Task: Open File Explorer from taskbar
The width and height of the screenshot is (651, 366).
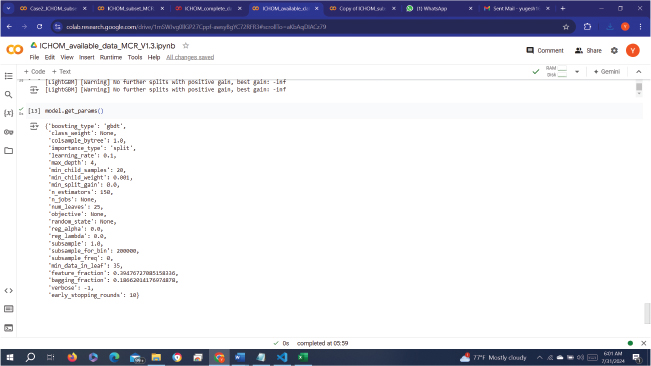Action: coord(156,357)
